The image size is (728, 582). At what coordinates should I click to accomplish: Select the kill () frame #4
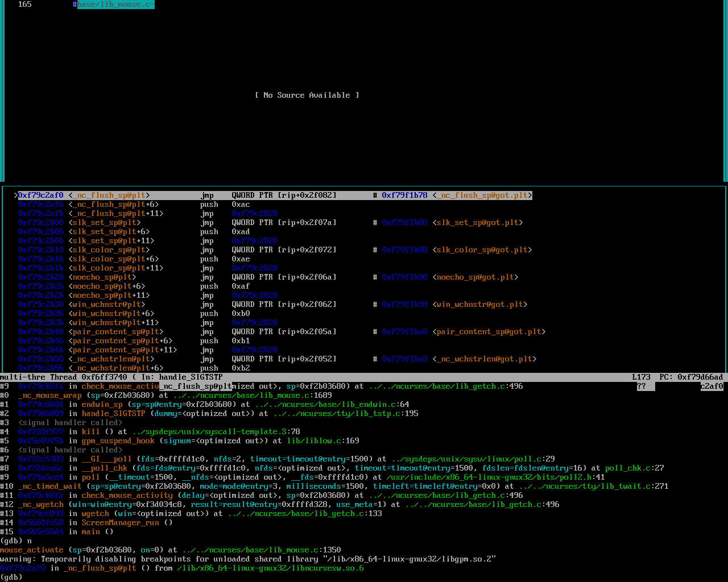point(90,432)
